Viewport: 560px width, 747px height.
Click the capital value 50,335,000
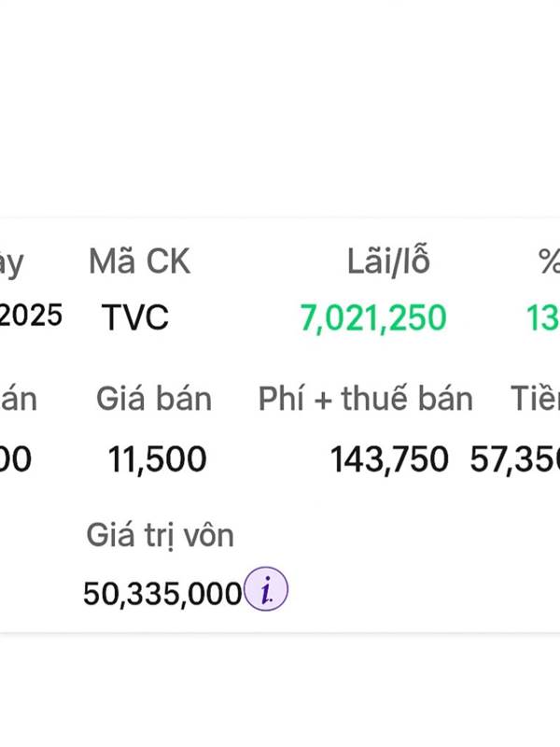click(162, 593)
